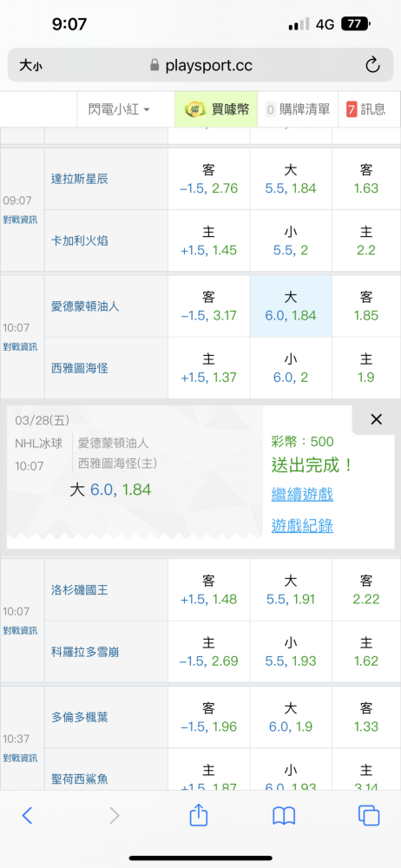Close the bet confirmation panel
Image resolution: width=401 pixels, height=868 pixels.
coord(376,419)
